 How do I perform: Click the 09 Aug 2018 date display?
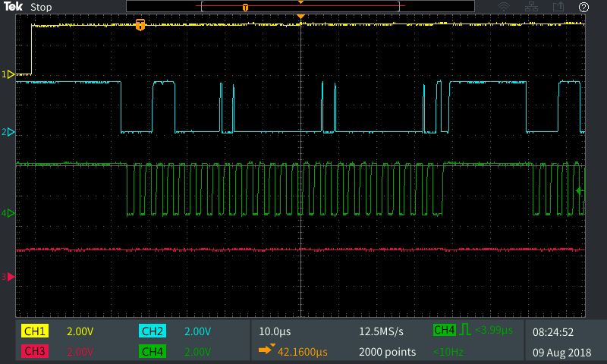[x=561, y=353]
